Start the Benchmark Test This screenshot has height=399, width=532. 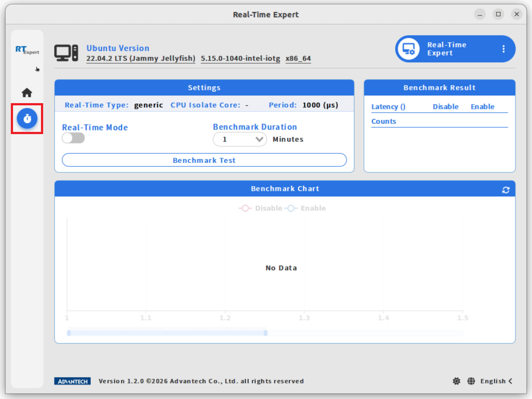204,160
